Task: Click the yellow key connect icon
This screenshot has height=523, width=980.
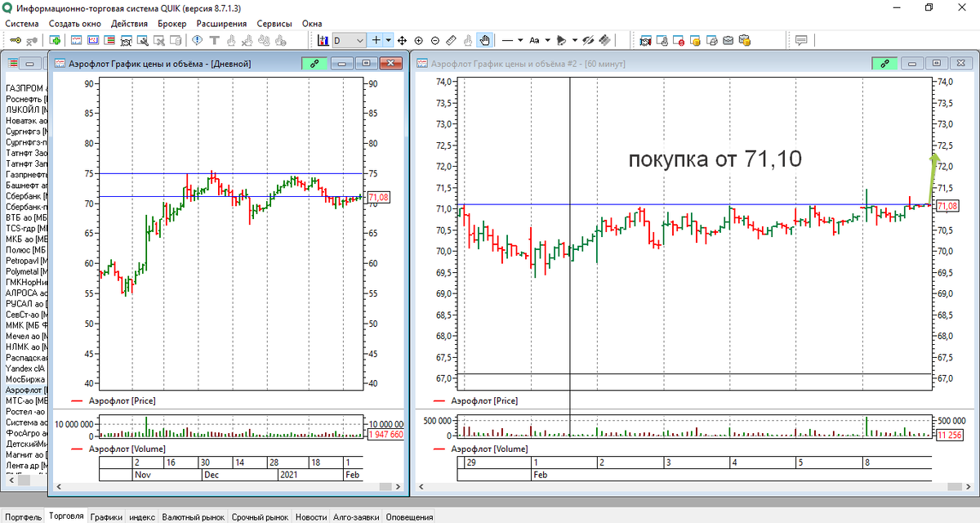Action: click(15, 40)
